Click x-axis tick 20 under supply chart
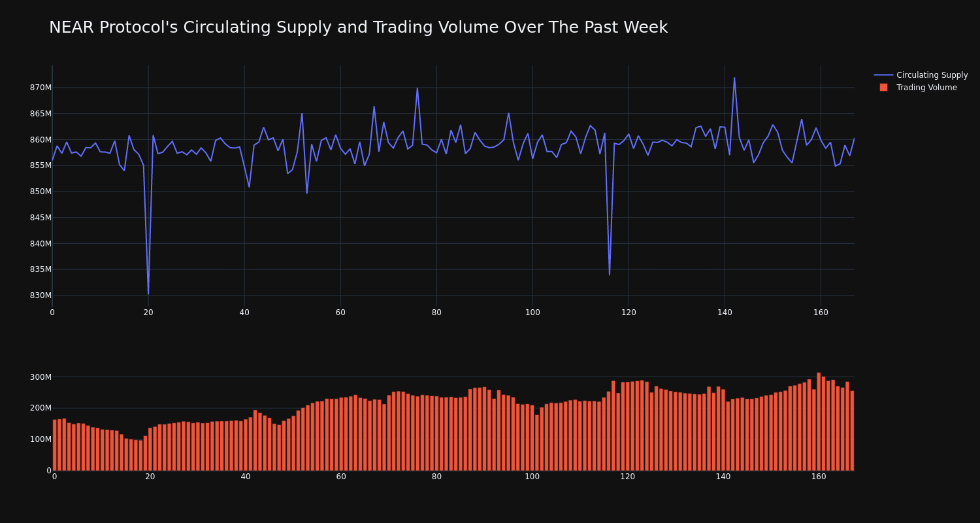The image size is (980, 523). tap(148, 312)
